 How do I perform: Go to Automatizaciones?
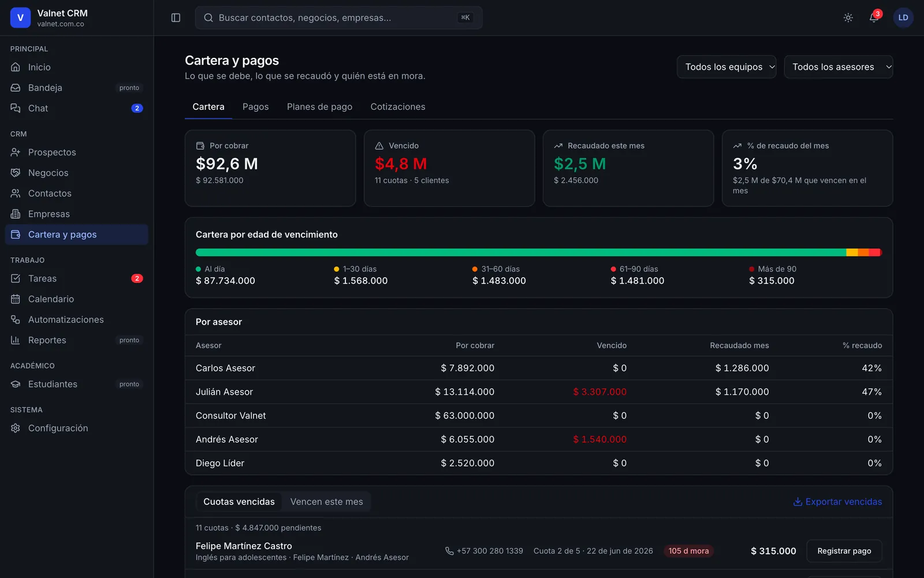click(x=77, y=320)
